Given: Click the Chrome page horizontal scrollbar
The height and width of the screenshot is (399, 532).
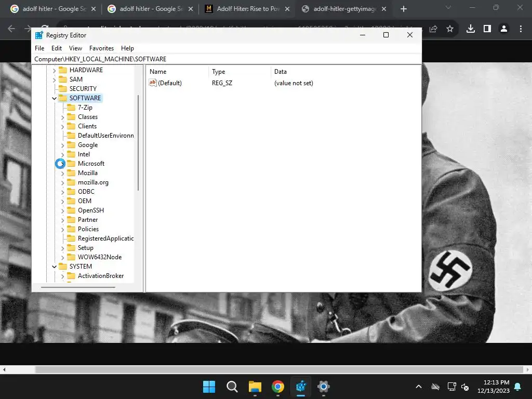Looking at the screenshot, I should click(x=279, y=369).
